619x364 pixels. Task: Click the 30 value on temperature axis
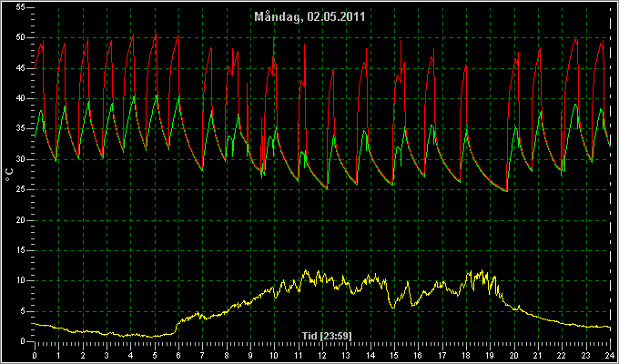(21, 159)
